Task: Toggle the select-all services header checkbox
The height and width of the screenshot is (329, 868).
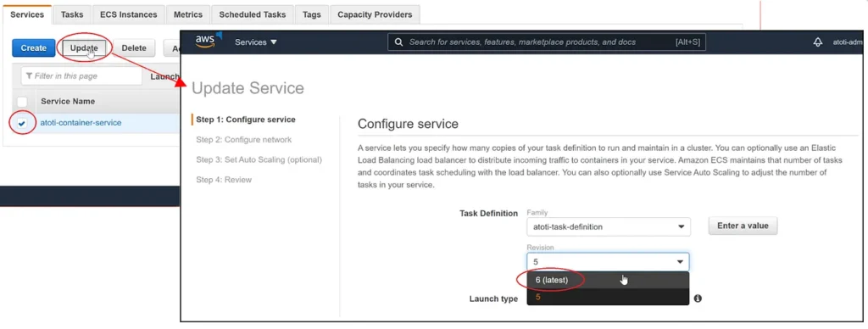Action: pyautogui.click(x=22, y=102)
